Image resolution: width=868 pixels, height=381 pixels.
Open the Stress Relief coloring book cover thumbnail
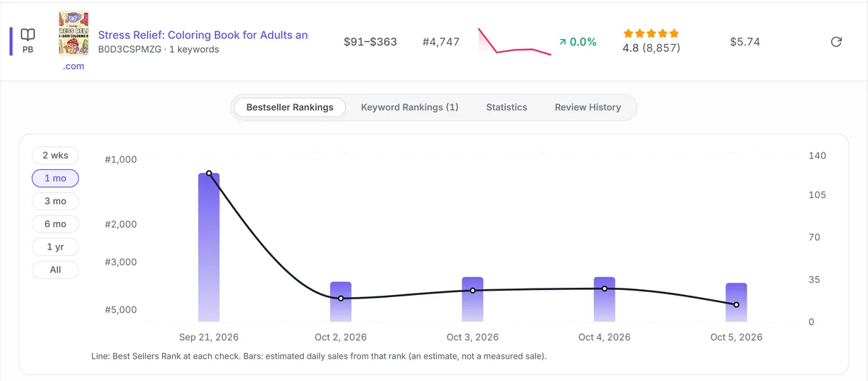click(73, 34)
